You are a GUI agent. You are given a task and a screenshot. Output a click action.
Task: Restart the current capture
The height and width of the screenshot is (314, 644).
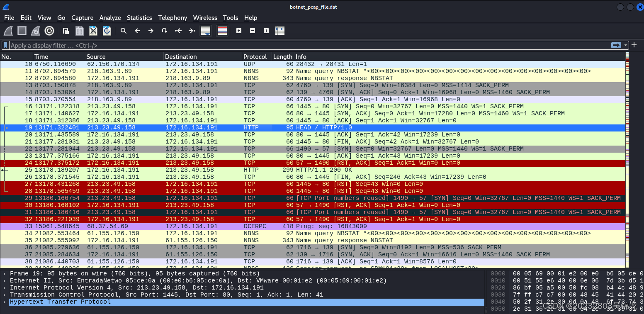pos(36,31)
